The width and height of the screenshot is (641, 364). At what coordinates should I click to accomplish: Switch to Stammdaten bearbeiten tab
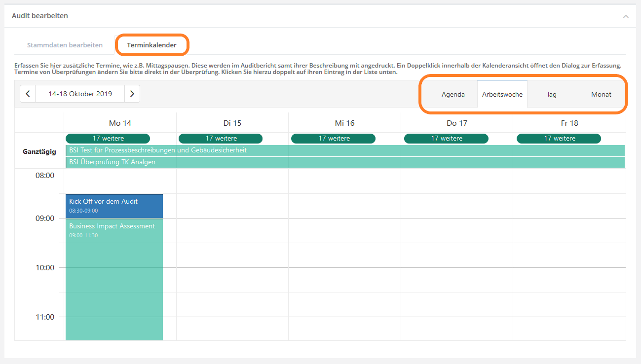pyautogui.click(x=65, y=45)
